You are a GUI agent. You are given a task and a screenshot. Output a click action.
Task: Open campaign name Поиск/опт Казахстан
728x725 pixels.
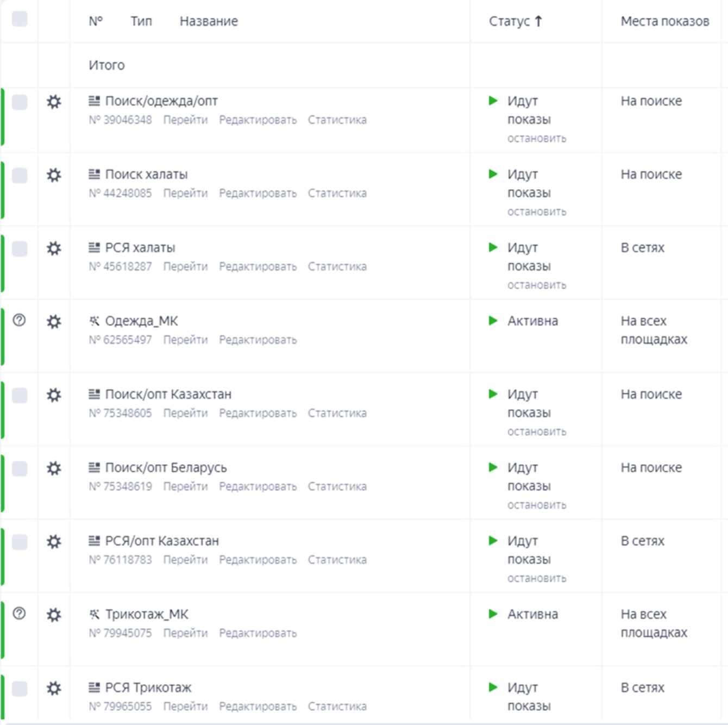tap(168, 395)
